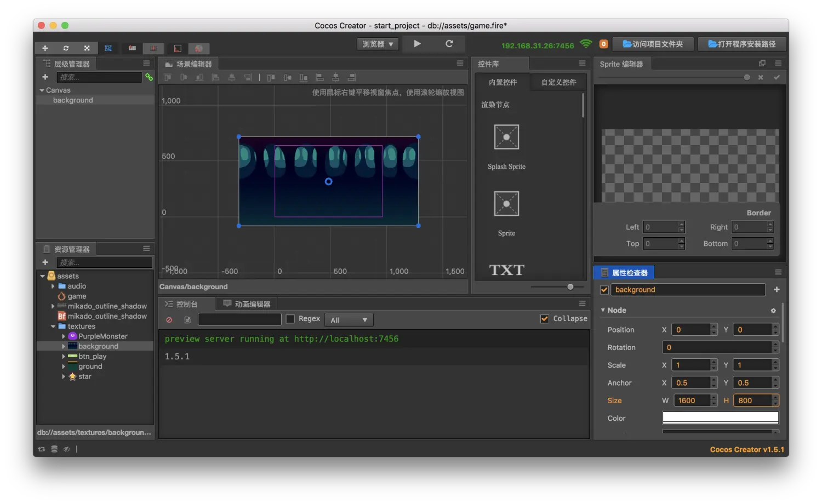822x504 pixels.
Task: Click the widget library zoom slider handle
Action: click(570, 287)
